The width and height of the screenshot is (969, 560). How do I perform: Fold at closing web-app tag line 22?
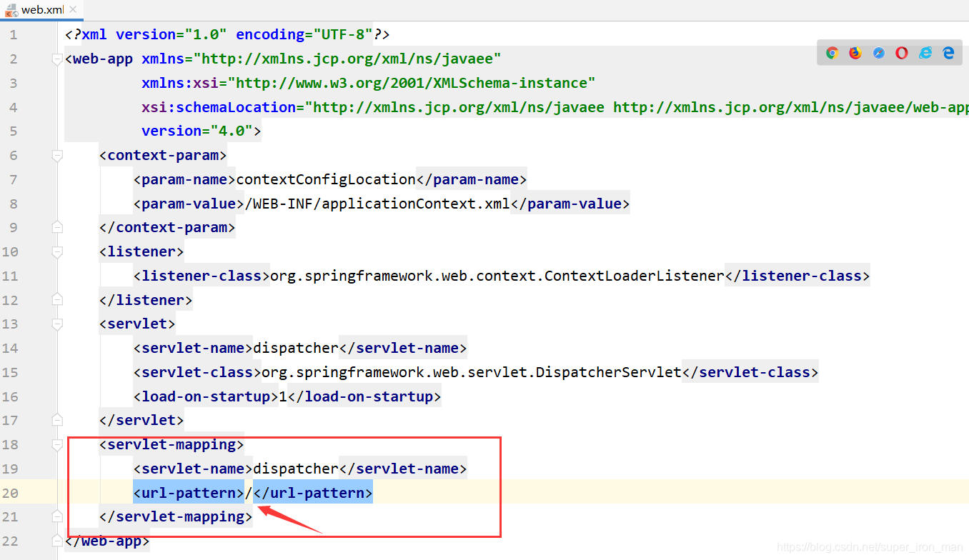tap(57, 540)
